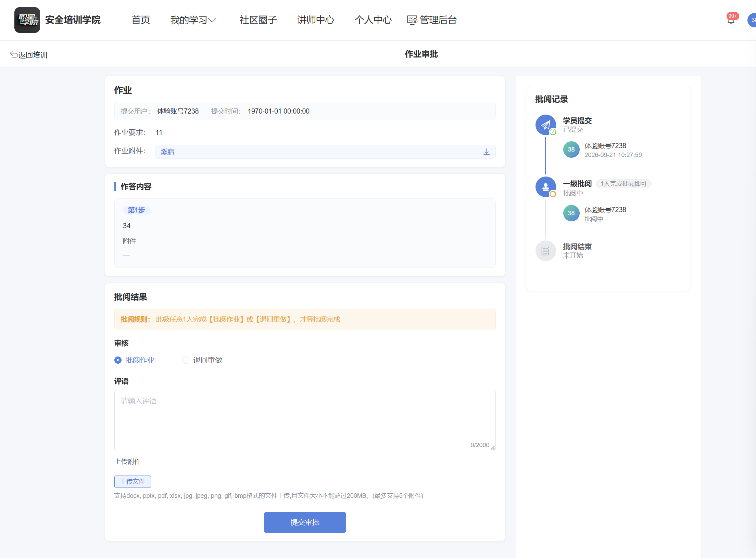Click the 作答内容 section heading
This screenshot has height=558, width=756.
136,186
